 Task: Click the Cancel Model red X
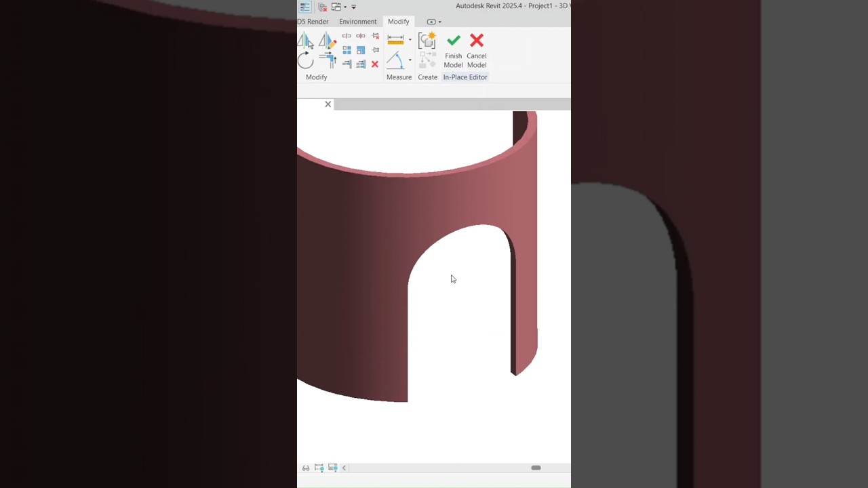click(x=477, y=41)
